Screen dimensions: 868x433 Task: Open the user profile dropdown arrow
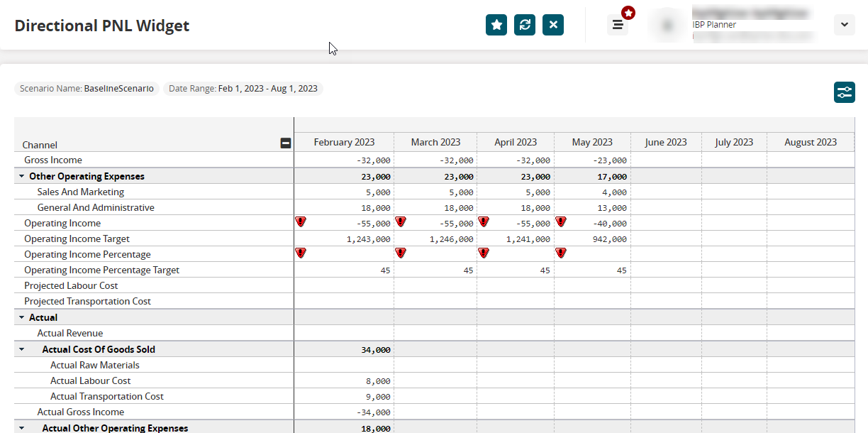(844, 25)
